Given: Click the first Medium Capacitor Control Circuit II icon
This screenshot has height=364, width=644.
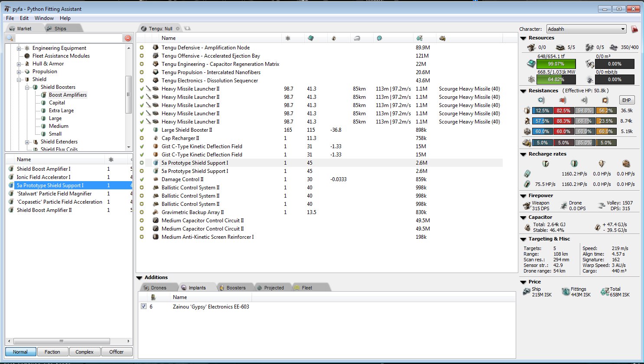Looking at the screenshot, I should tap(156, 221).
